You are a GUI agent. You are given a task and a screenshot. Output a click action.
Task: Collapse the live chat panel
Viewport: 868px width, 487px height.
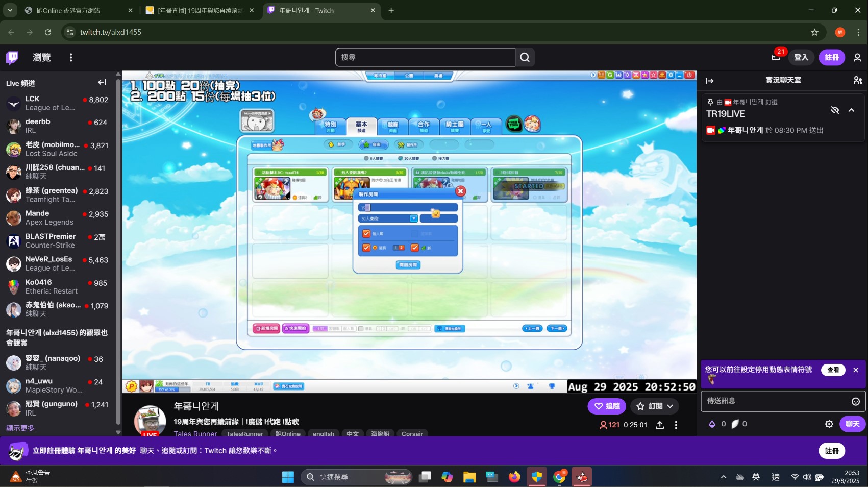[x=709, y=81]
